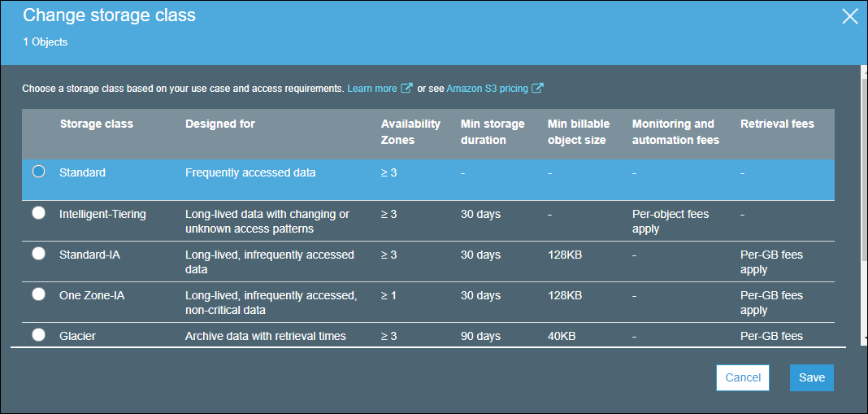Click 'Archive data with retrieval times' description
The image size is (868, 414).
(266, 336)
